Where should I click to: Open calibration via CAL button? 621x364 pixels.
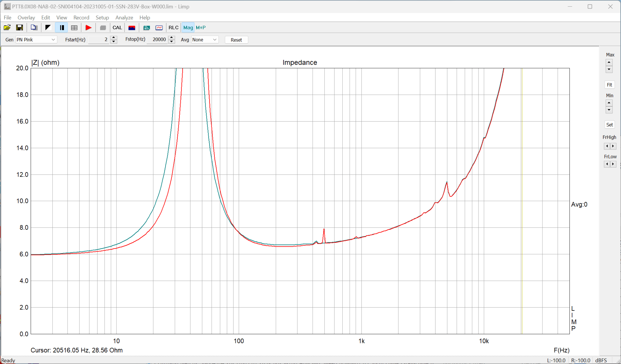coord(117,28)
